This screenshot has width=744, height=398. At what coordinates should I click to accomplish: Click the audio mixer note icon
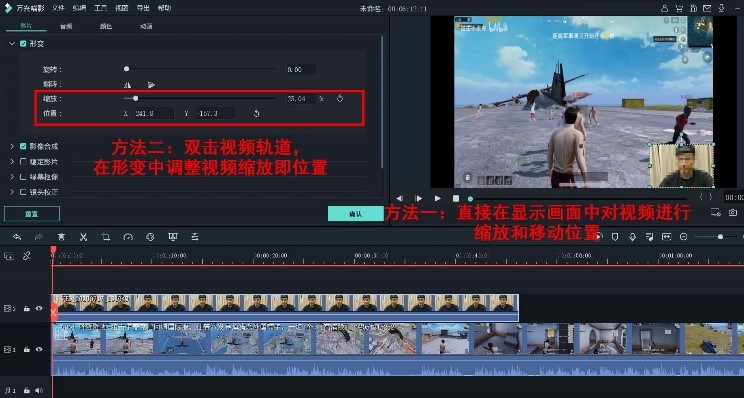coord(650,237)
